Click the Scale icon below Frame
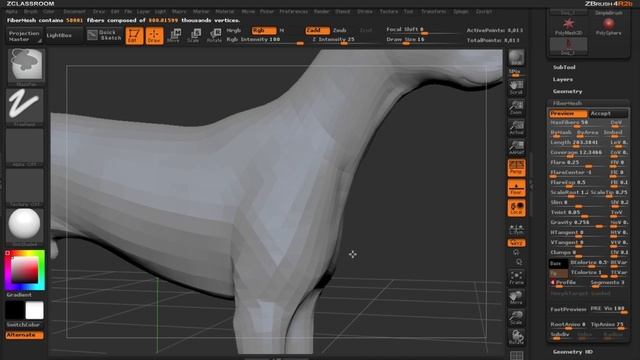Viewport: 640px width, 360px height. click(x=516, y=318)
